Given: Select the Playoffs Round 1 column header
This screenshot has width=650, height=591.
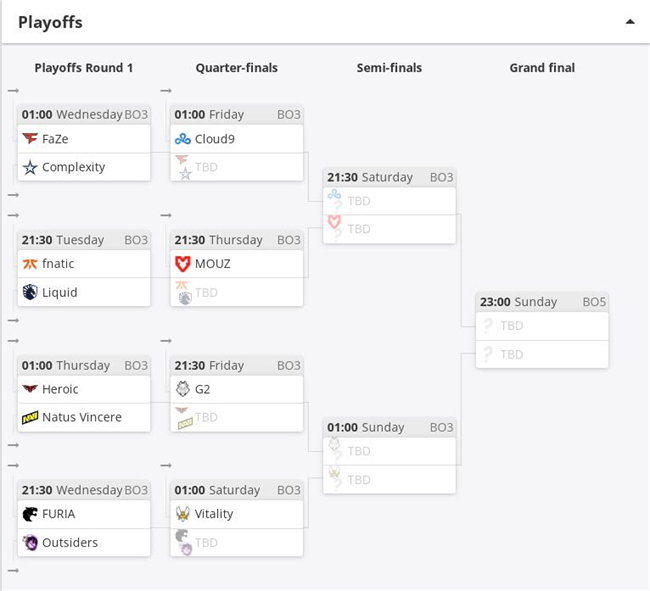Looking at the screenshot, I should coord(84,68).
